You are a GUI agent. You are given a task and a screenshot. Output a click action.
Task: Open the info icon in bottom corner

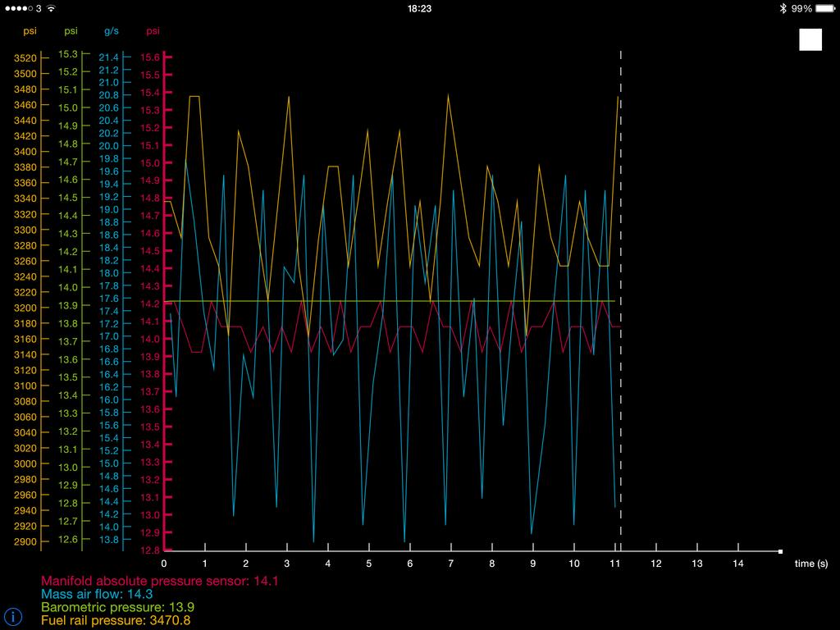13,616
